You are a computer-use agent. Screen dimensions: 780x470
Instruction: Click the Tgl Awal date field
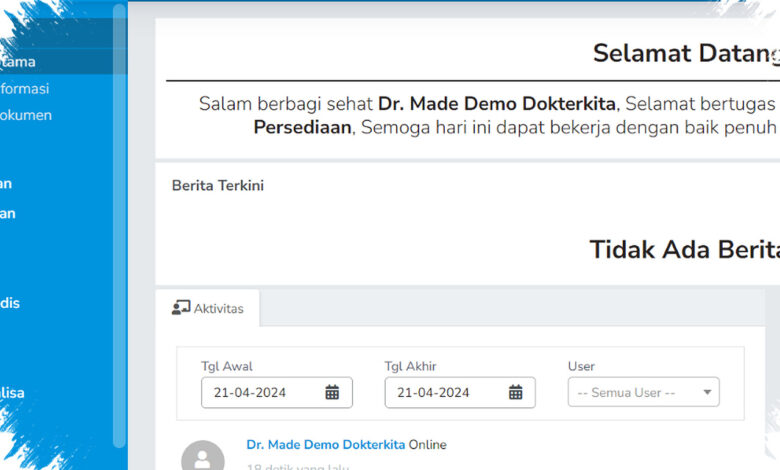[277, 392]
